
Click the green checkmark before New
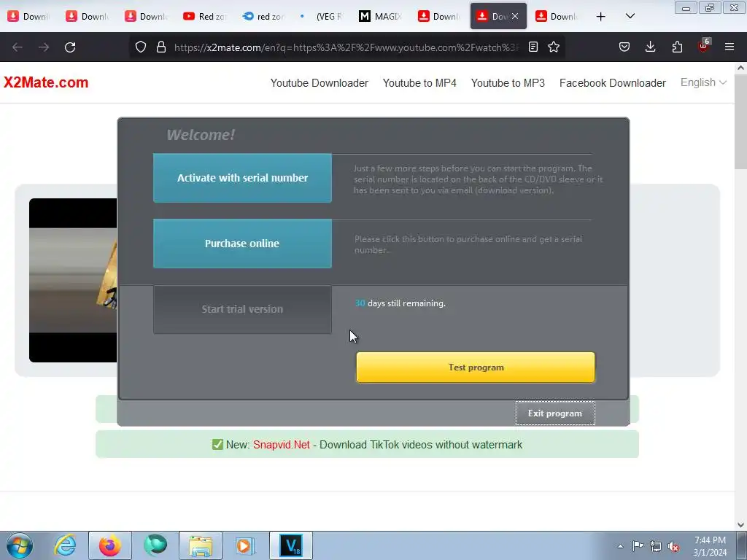pyautogui.click(x=217, y=444)
